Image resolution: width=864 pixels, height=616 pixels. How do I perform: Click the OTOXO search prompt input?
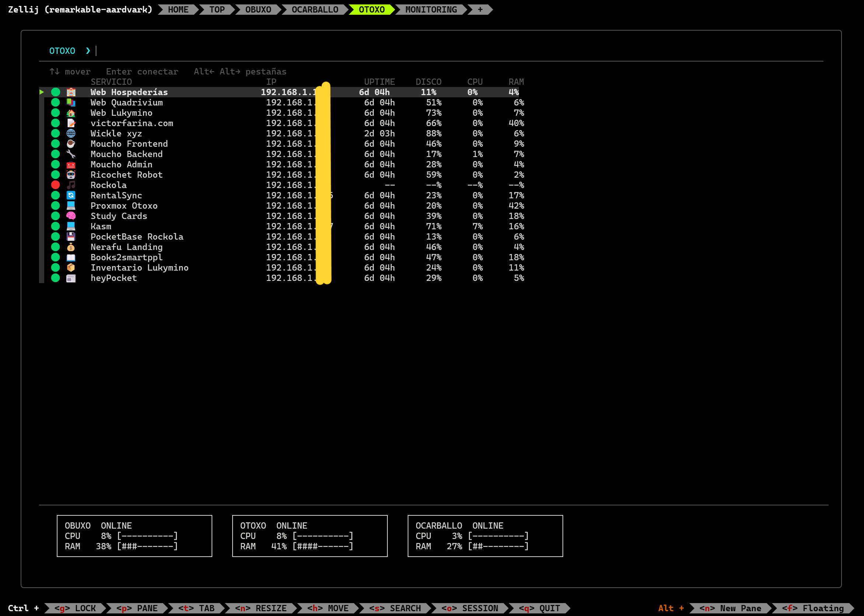(431, 51)
